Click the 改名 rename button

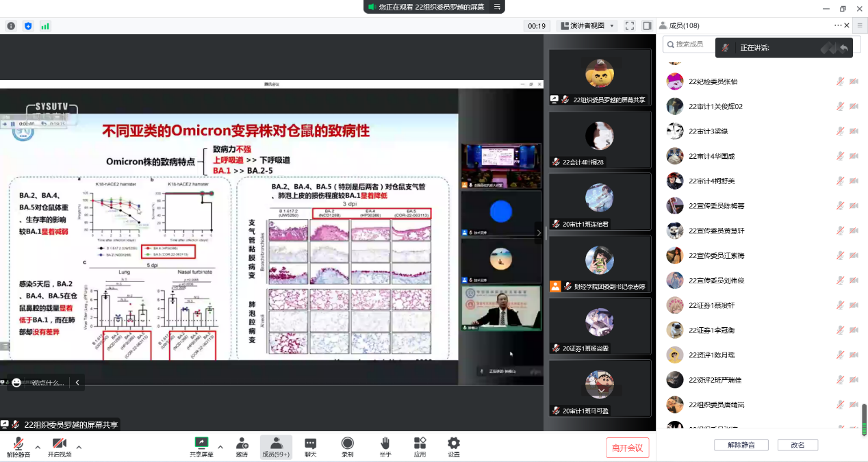pos(797,444)
